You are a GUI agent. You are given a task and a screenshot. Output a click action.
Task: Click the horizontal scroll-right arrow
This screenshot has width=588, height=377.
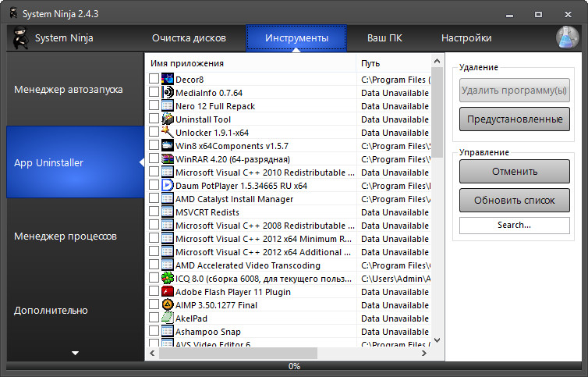coord(424,353)
